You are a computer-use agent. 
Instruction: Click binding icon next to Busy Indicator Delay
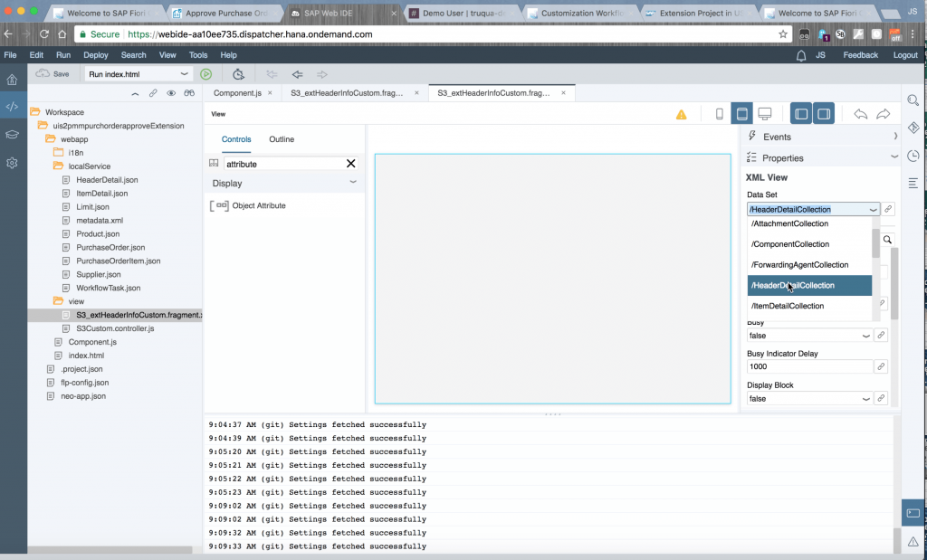coord(881,366)
